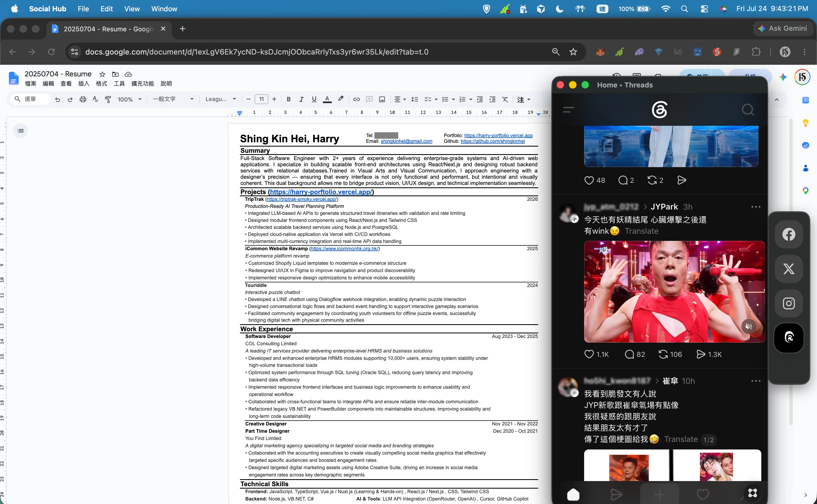The height and width of the screenshot is (504, 817).
Task: Switch to X in Social Hub sidebar
Action: pos(789,269)
